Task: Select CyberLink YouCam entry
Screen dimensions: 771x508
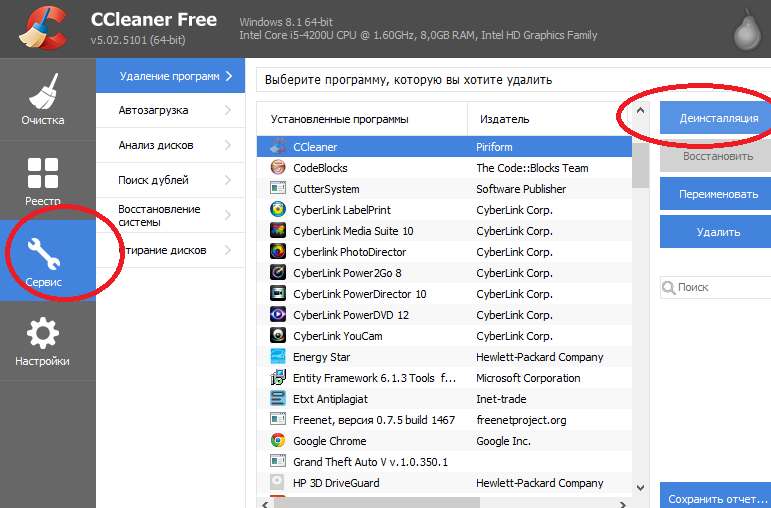Action: pyautogui.click(x=444, y=336)
